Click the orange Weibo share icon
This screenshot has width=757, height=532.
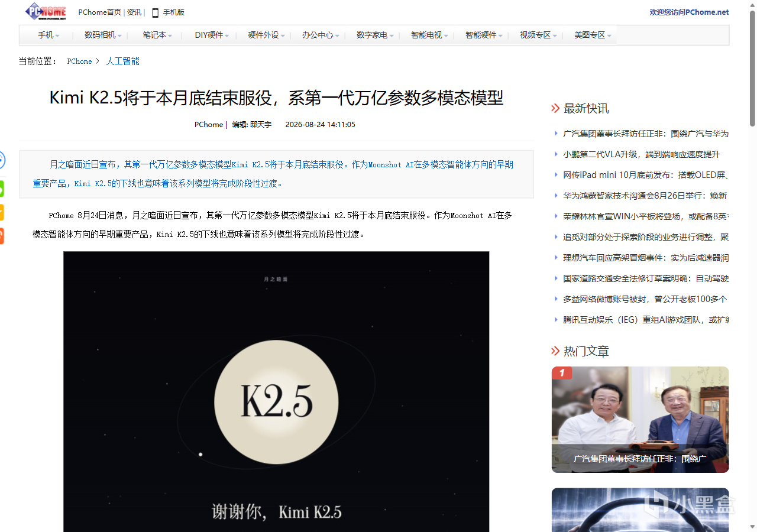(1, 236)
